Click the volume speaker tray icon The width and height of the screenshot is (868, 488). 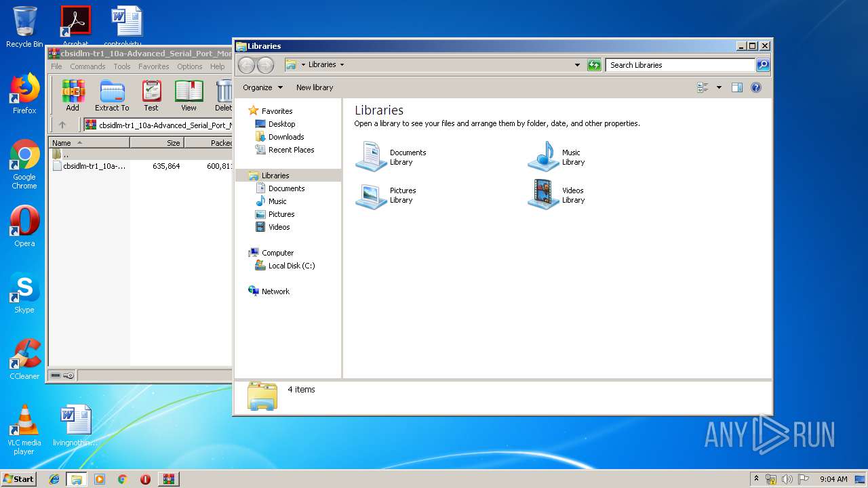pos(787,479)
